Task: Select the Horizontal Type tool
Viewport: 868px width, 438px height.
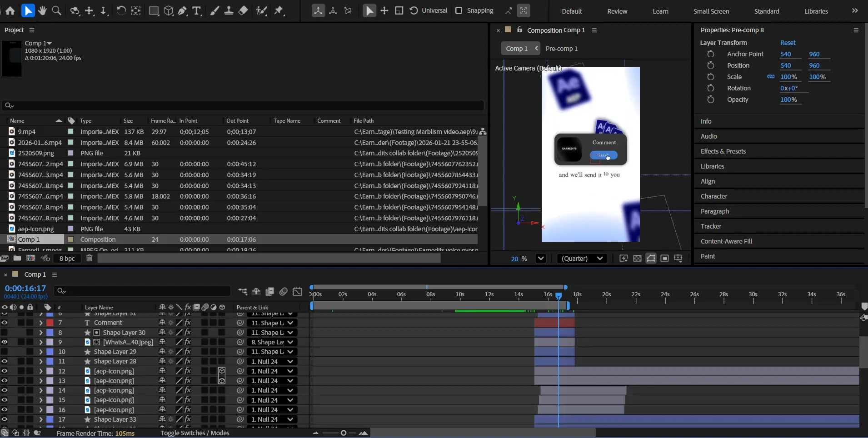Action: [197, 10]
